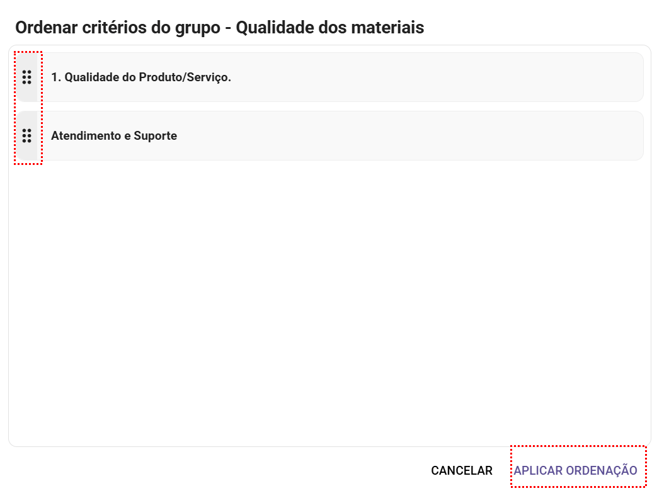
Task: Click the 'Atendimento e Suporte' label text
Action: 114,136
